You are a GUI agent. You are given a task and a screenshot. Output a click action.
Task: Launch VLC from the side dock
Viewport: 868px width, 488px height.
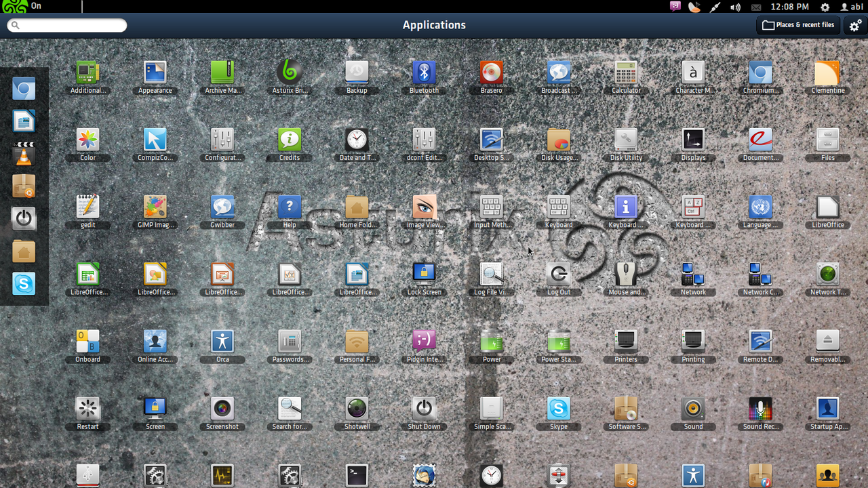(24, 154)
